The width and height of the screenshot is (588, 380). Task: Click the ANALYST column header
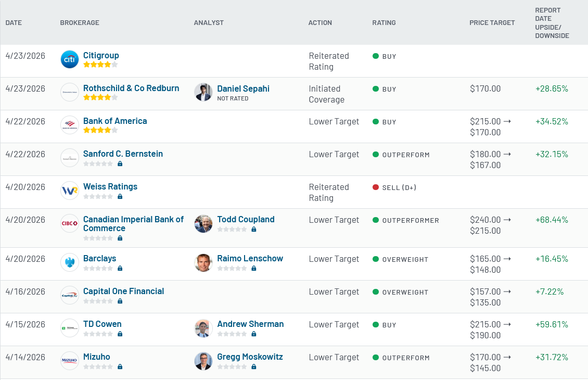[209, 23]
